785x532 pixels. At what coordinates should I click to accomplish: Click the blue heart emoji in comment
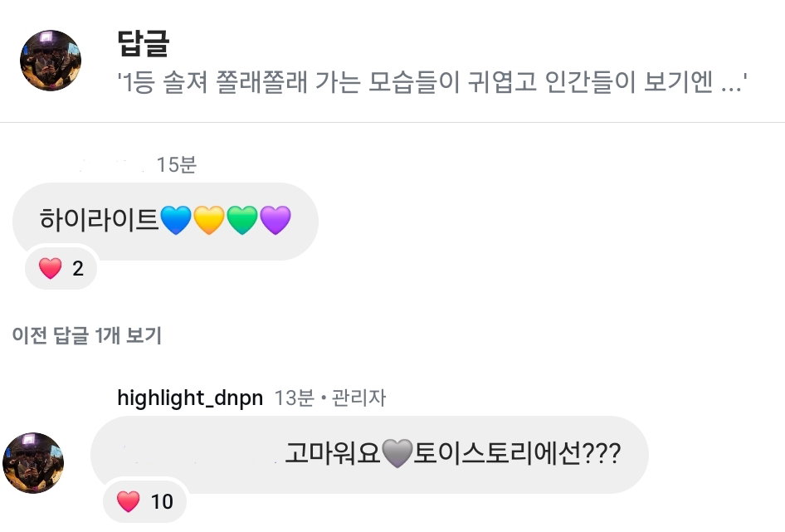pyautogui.click(x=176, y=220)
